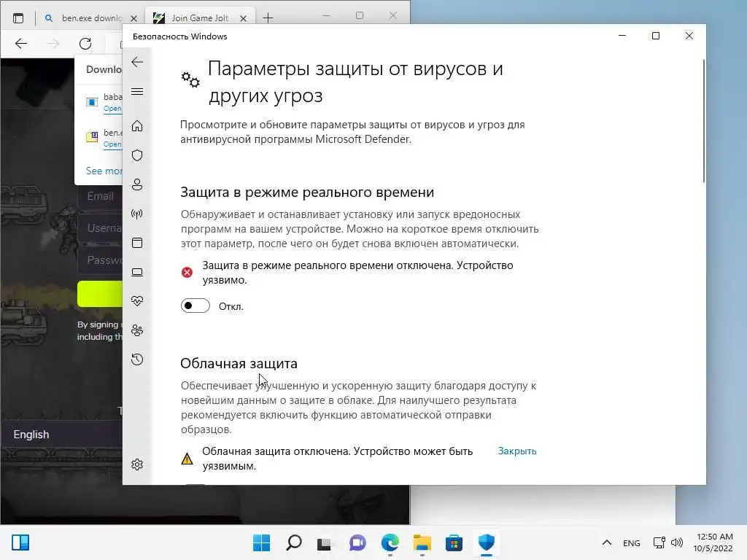Show hidden tray icons chevron
747x560 pixels.
(606, 542)
